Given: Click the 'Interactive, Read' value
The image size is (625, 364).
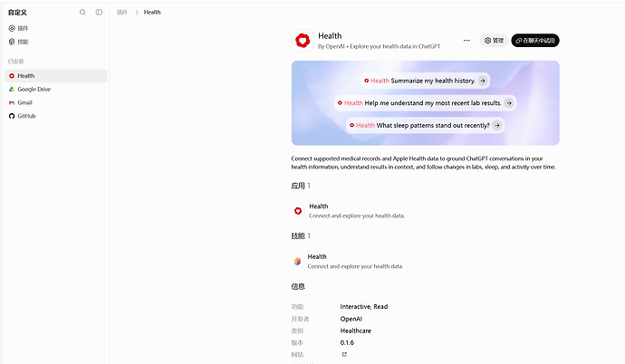Looking at the screenshot, I should tap(364, 307).
